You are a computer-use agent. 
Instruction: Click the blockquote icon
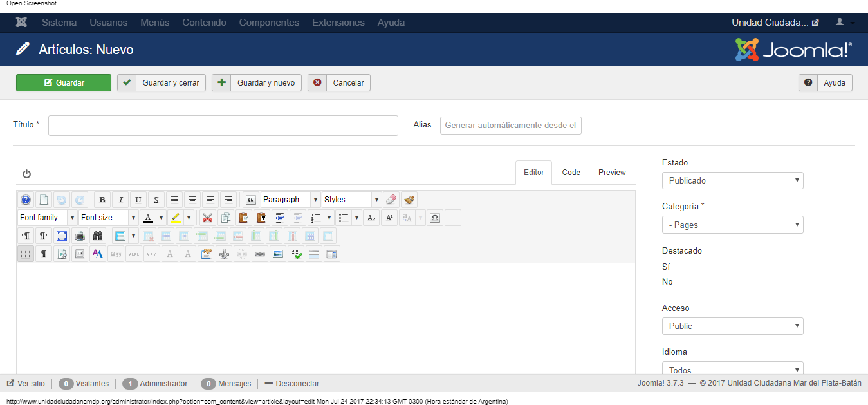point(251,200)
